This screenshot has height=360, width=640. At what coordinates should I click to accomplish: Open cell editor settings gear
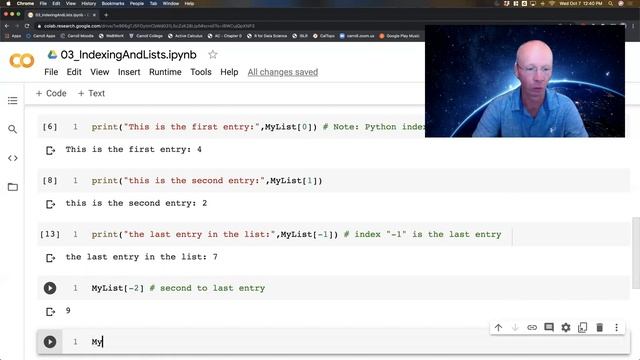coord(566,327)
